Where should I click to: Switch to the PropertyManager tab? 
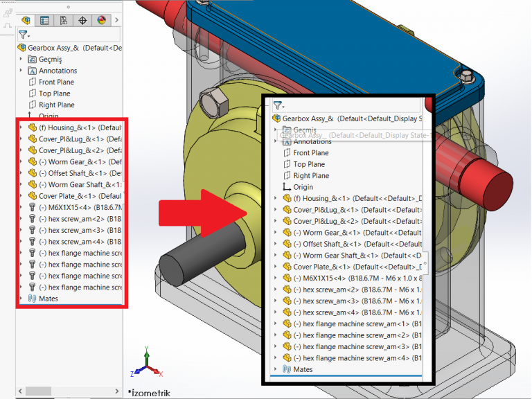pos(45,20)
